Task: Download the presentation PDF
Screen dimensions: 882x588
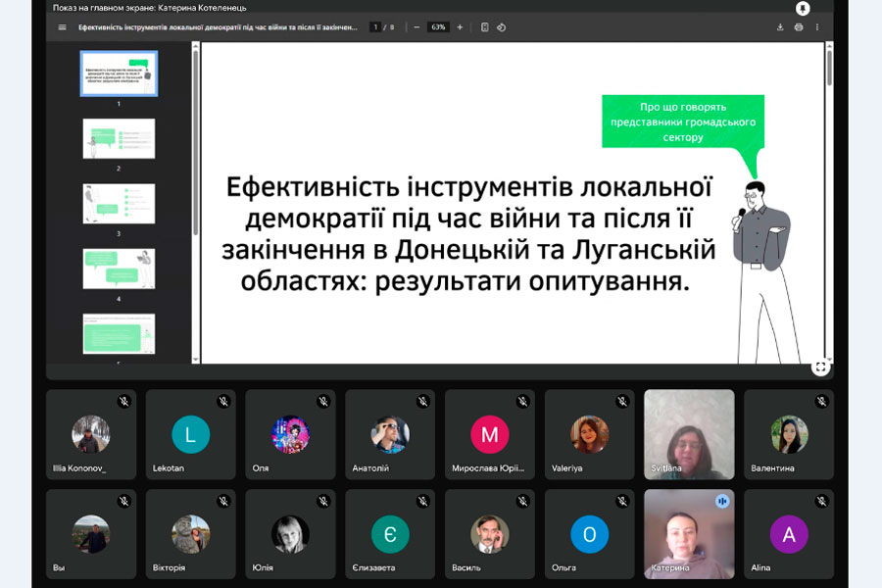Action: pos(780,27)
